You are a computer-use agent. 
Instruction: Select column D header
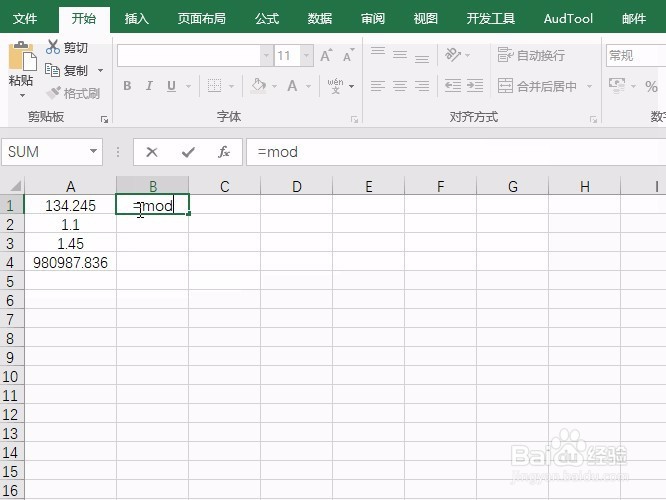[x=296, y=186]
